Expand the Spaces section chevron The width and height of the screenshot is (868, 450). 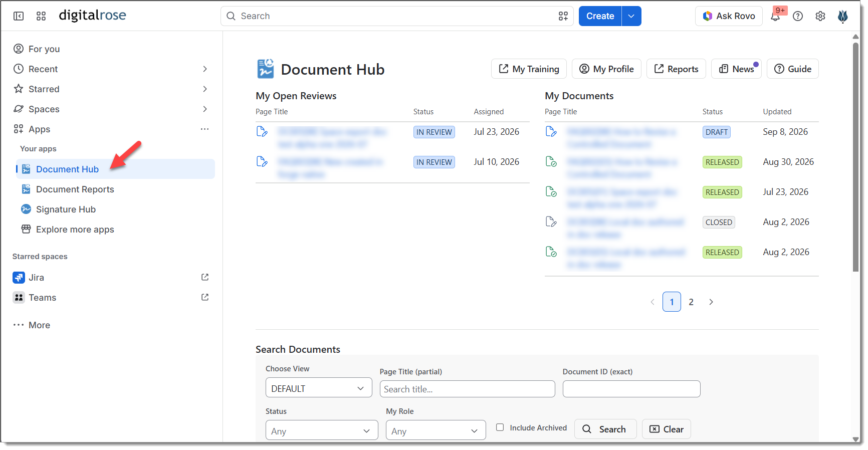click(x=205, y=109)
